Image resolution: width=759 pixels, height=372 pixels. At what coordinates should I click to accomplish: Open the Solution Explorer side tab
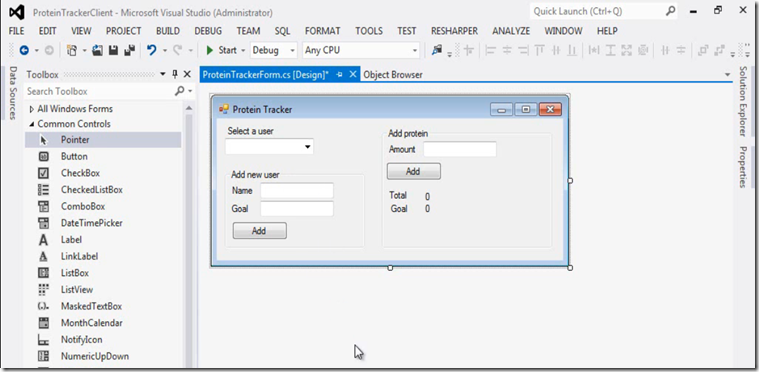(743, 101)
